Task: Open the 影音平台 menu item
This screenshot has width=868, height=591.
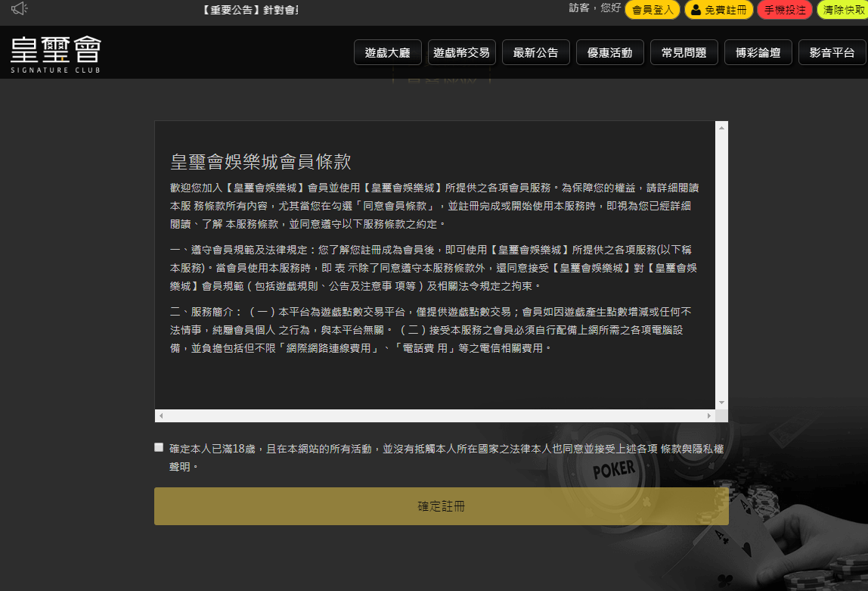Action: tap(832, 53)
